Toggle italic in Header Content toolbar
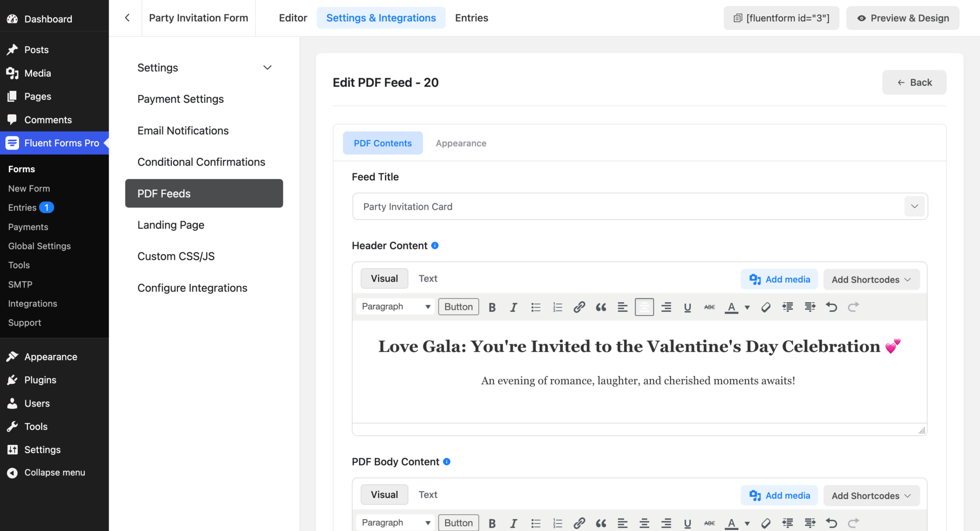 point(513,307)
